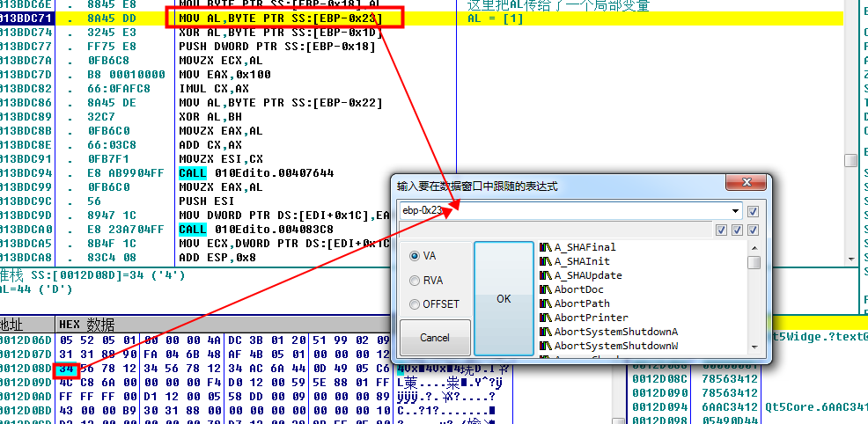Select the PUSH ESI instruction
Viewport: 868px width, 424px height.
coord(206,201)
